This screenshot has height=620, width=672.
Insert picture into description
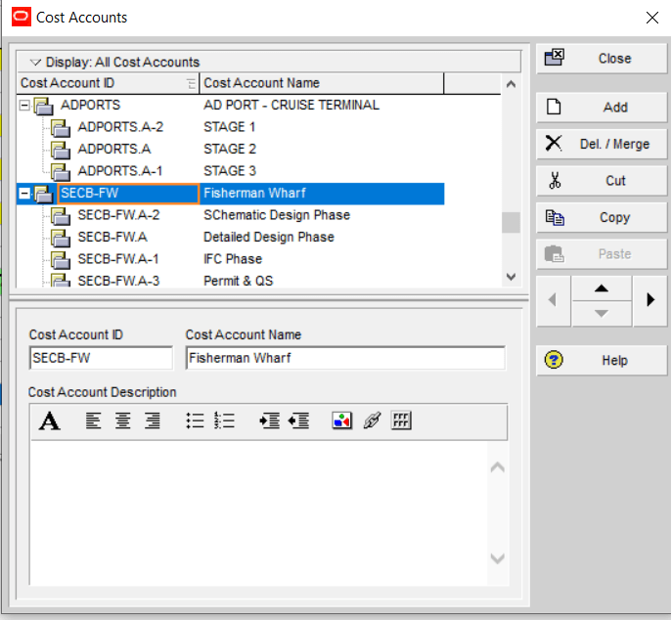tap(342, 421)
